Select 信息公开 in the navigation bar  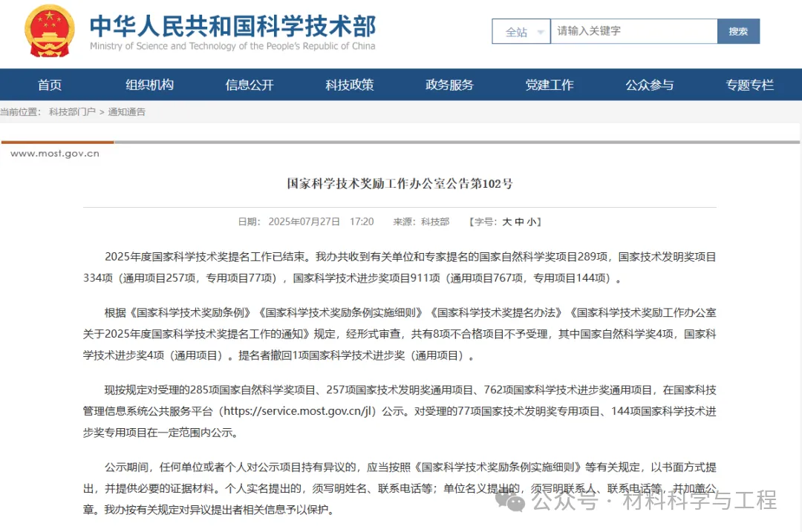250,85
